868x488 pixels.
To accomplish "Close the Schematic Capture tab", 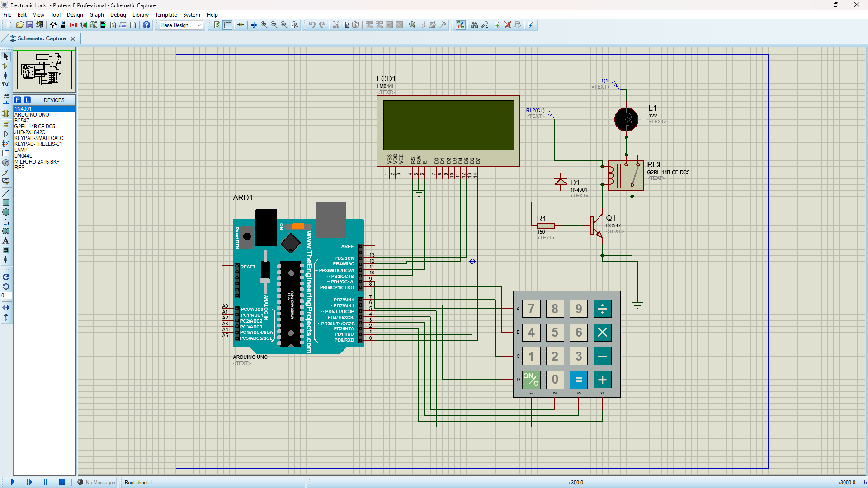I will point(73,39).
